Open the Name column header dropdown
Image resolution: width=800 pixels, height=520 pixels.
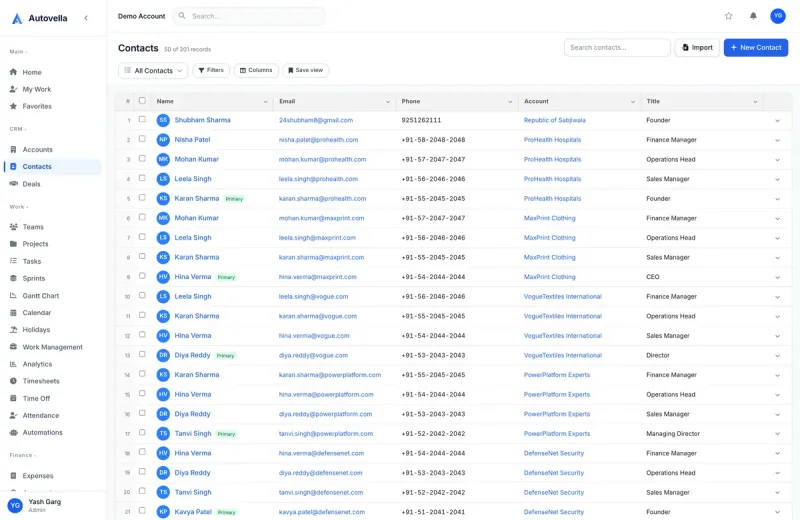(265, 102)
